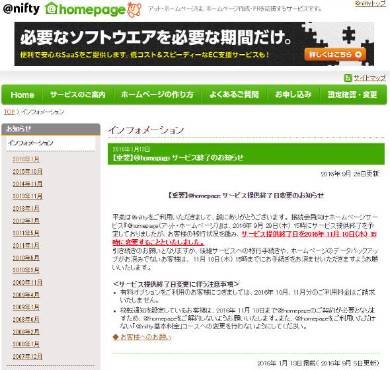Screen dimensions: 390x370
Task: Open the @niftyトップ link at top right
Action: 370,4
